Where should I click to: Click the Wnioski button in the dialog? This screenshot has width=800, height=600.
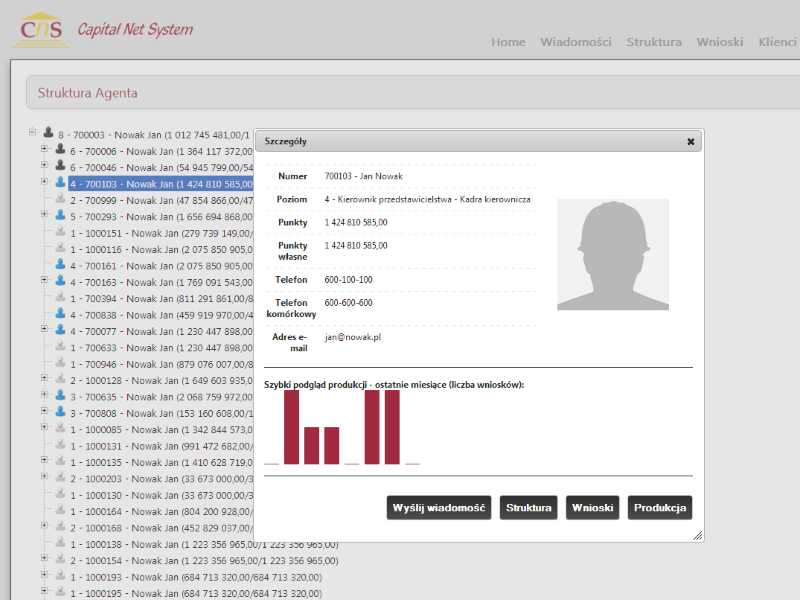(x=592, y=508)
